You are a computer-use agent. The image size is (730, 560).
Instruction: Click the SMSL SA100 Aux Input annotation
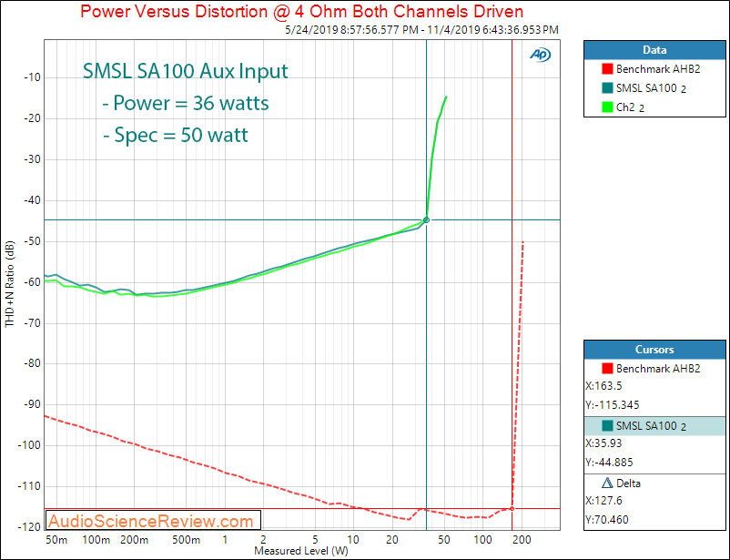186,71
